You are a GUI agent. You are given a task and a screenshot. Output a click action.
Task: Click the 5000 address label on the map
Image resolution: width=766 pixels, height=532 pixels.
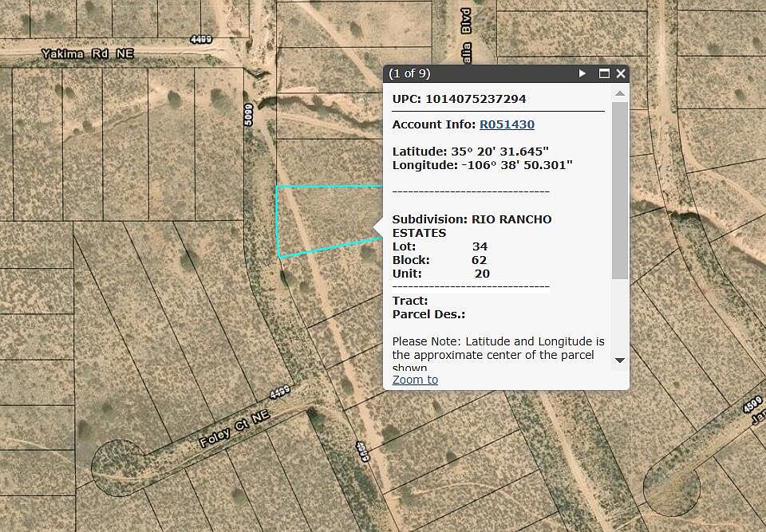coord(248,115)
